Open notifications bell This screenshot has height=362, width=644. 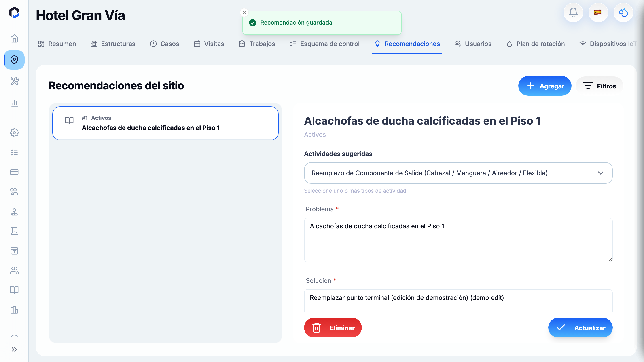click(x=573, y=13)
